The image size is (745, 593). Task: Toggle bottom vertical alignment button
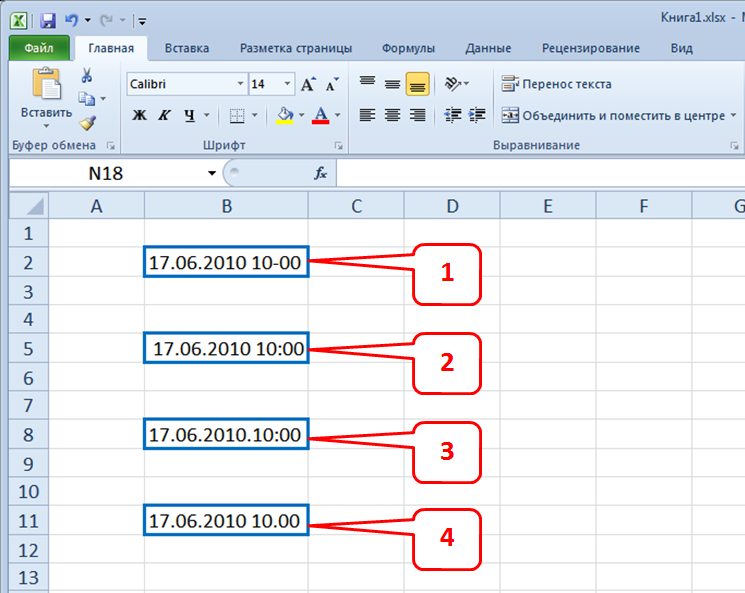click(x=417, y=85)
